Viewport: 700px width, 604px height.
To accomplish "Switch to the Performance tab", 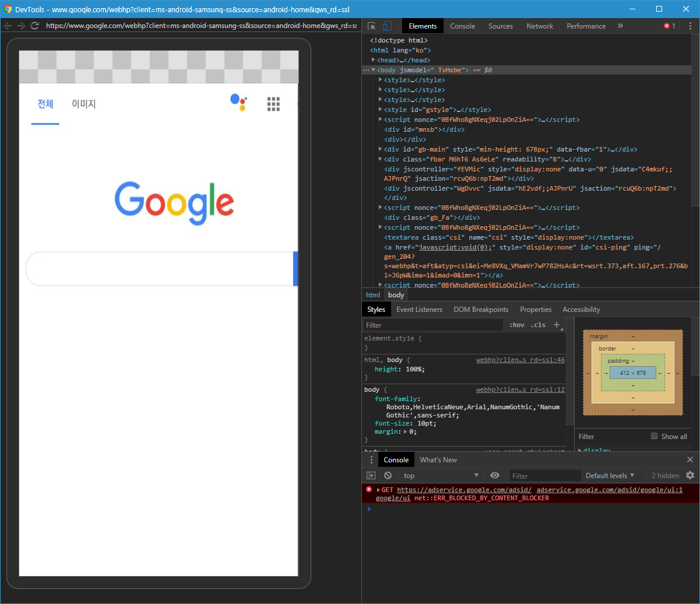I will pos(586,26).
